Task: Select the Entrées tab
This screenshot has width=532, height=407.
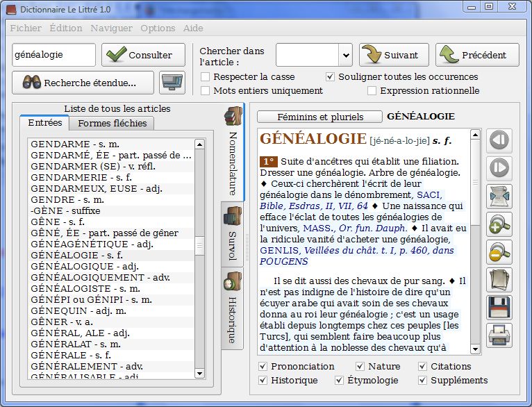Action: click(44, 122)
